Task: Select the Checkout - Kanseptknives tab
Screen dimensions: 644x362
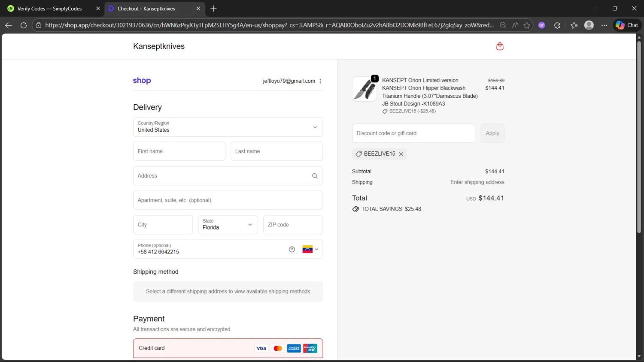Action: click(154, 9)
